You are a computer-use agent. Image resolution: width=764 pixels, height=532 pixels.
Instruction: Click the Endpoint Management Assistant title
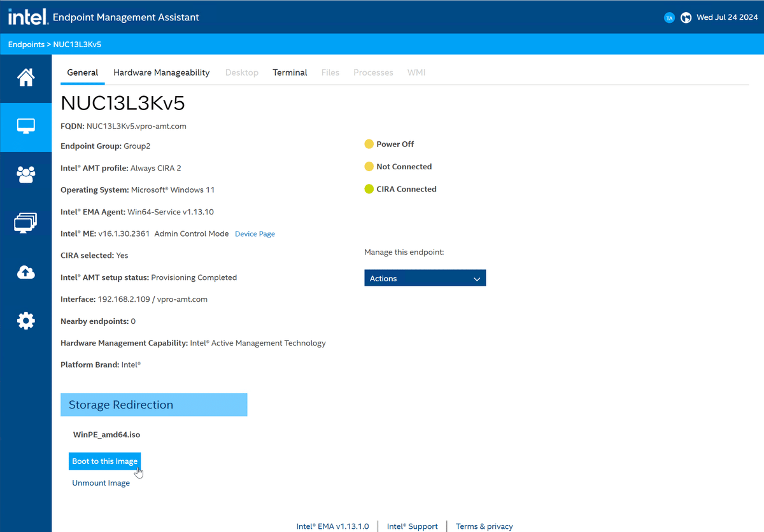[x=126, y=17]
